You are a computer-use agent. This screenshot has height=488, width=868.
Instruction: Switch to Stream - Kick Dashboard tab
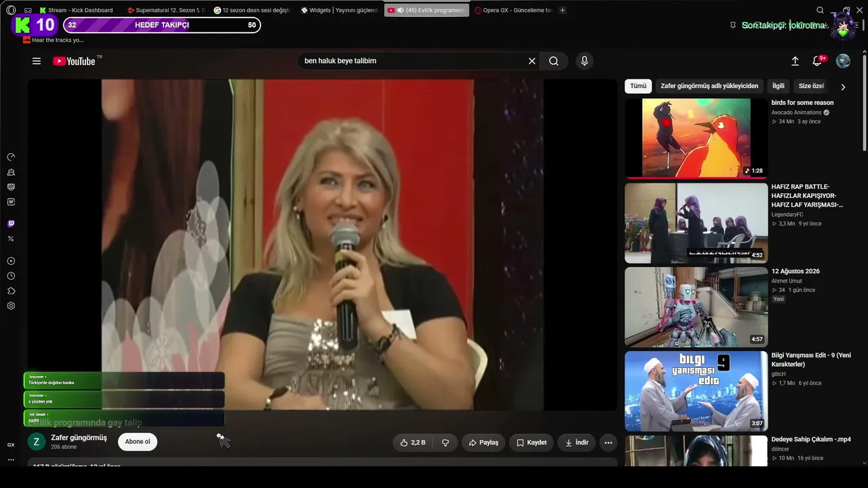(x=77, y=10)
